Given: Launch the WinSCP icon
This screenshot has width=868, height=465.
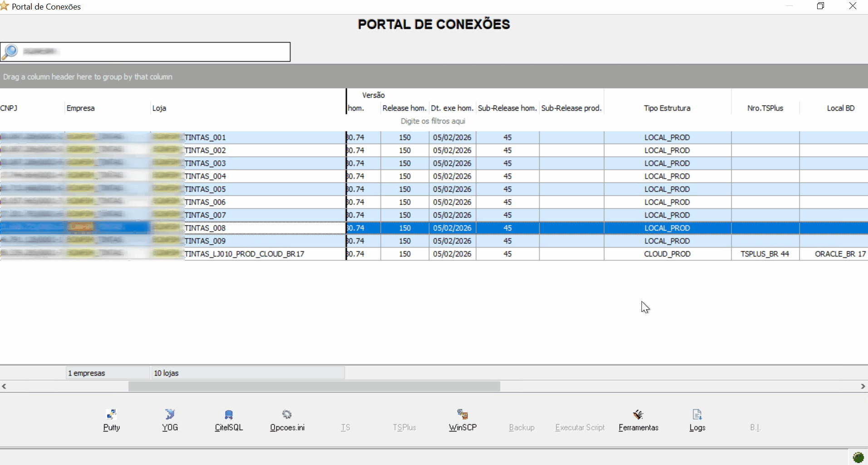Looking at the screenshot, I should point(463,414).
